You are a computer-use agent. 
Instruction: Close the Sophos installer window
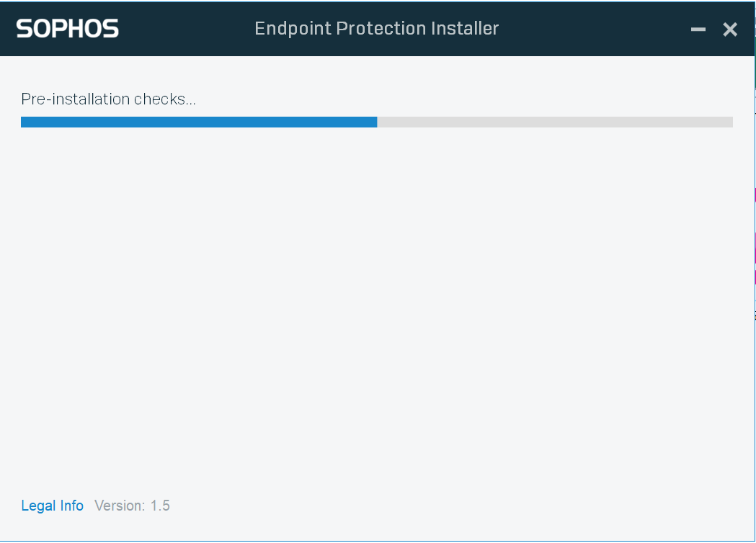pos(730,30)
